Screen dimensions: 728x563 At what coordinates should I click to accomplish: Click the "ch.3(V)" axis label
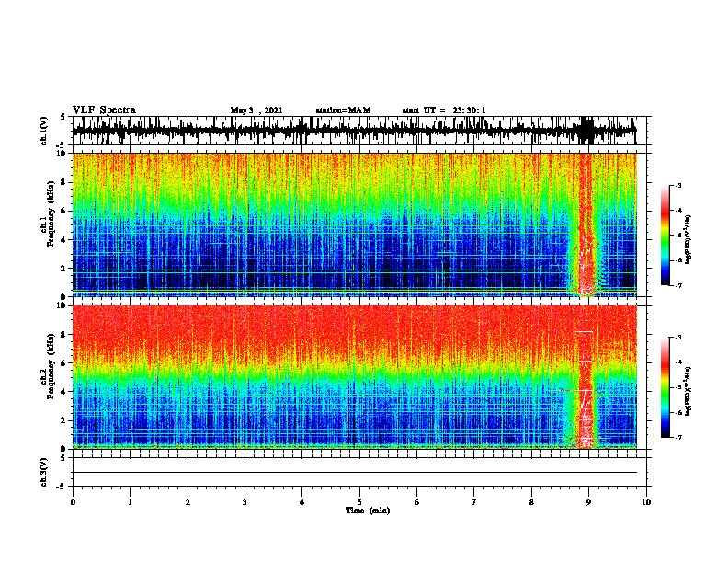pos(44,472)
